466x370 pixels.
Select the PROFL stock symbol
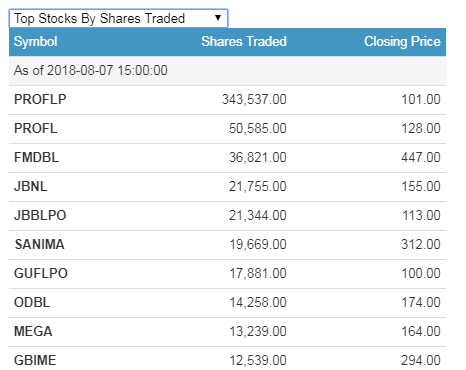(36, 128)
